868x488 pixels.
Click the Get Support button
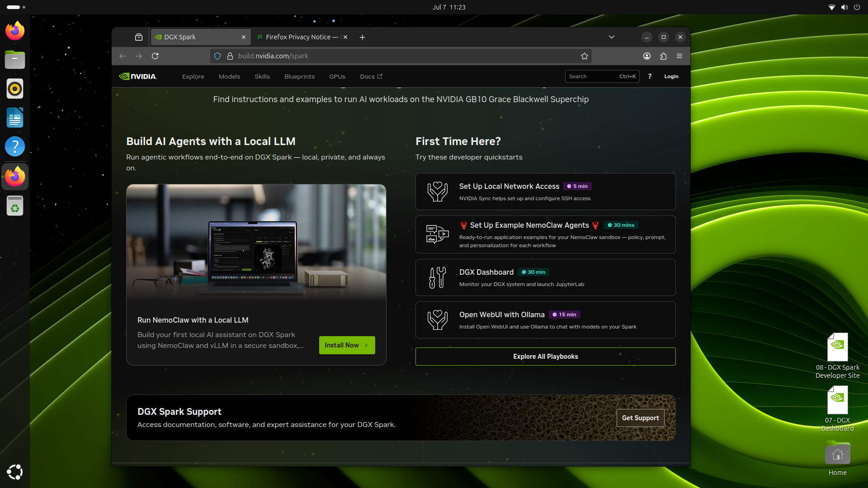pyautogui.click(x=640, y=418)
